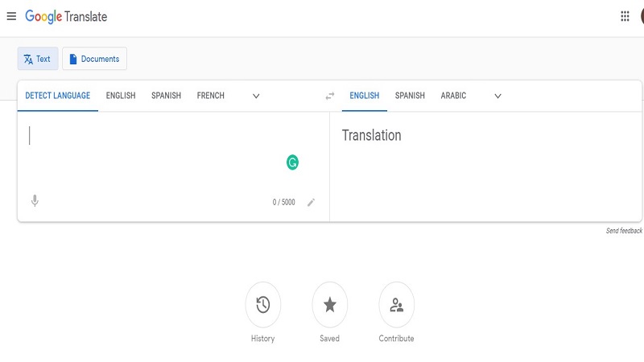Open the Google account avatar
The width and height of the screenshot is (644, 362).
(x=642, y=16)
